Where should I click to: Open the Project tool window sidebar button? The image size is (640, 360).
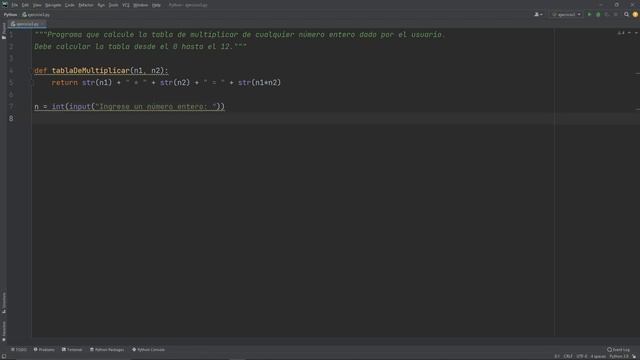pos(4,31)
